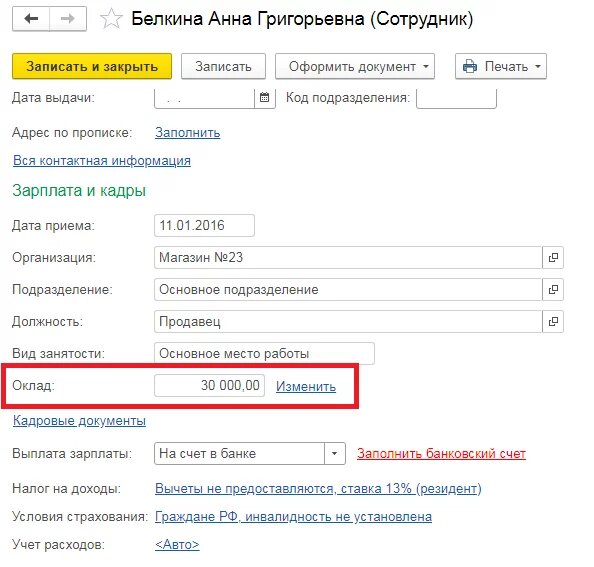The width and height of the screenshot is (594, 567).
Task: Go forward with the right arrow
Action: tap(68, 19)
